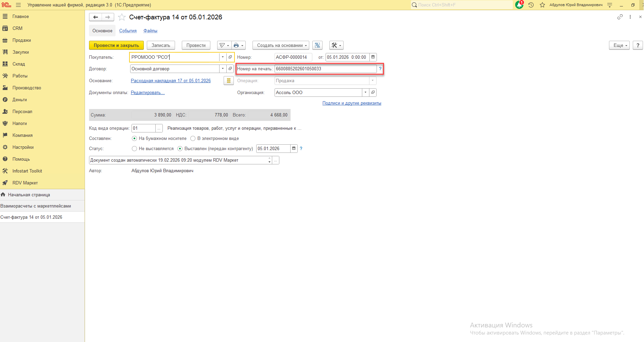Select the 'В электронном виде' radio option

(x=193, y=139)
